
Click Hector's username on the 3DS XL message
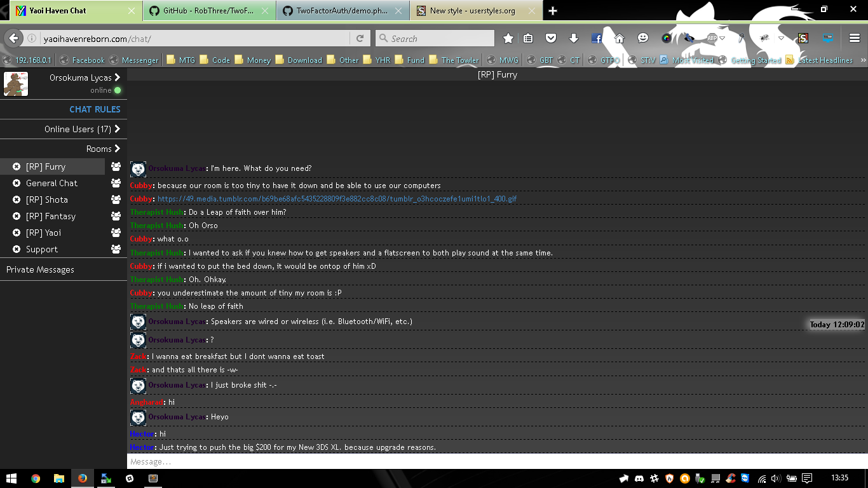tap(142, 447)
